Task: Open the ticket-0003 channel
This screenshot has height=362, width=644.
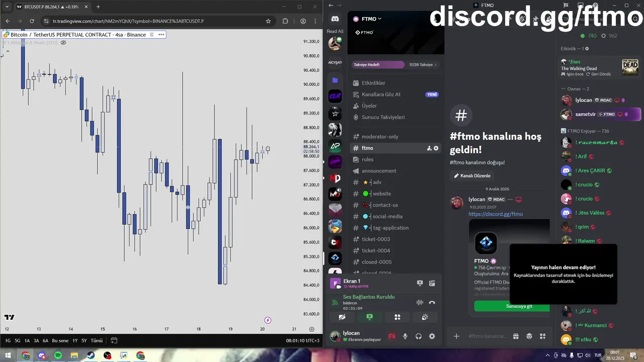Action: [396, 239]
